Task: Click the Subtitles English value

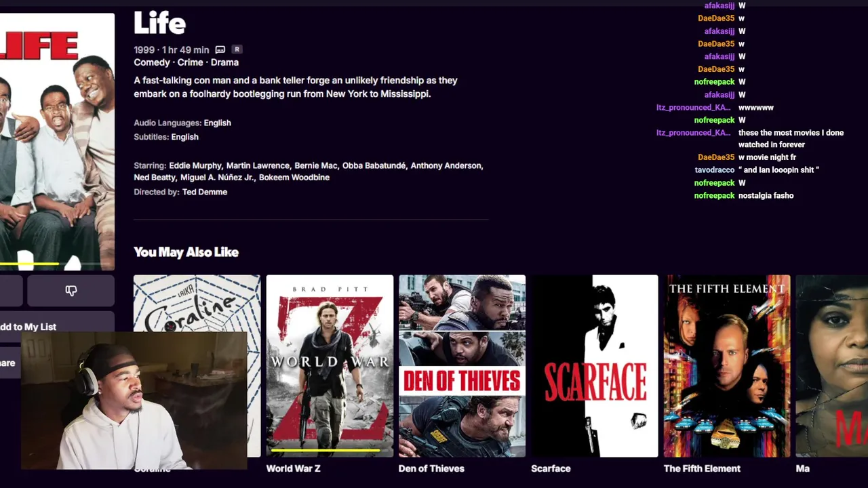Action: pos(184,137)
